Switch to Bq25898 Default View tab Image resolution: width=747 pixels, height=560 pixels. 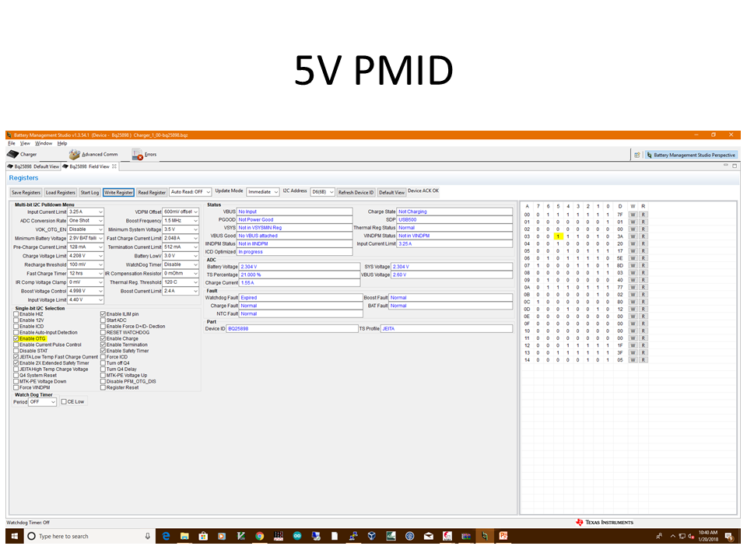[x=33, y=166]
